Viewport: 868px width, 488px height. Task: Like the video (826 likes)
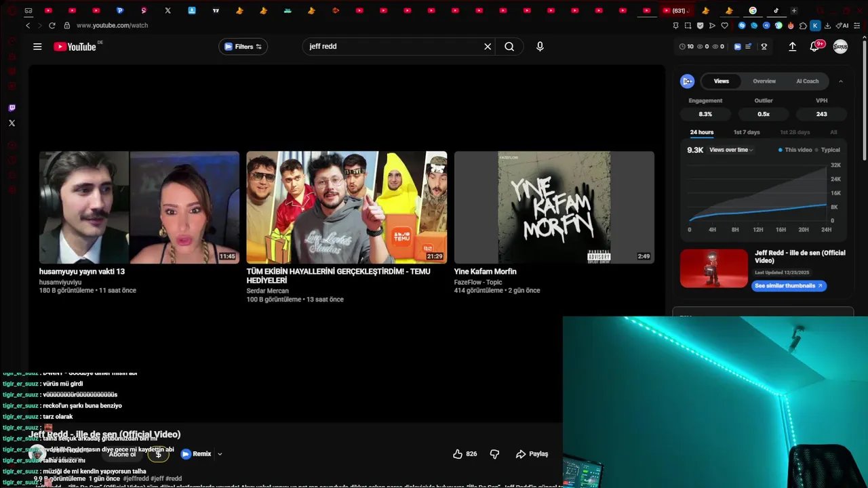coord(465,454)
